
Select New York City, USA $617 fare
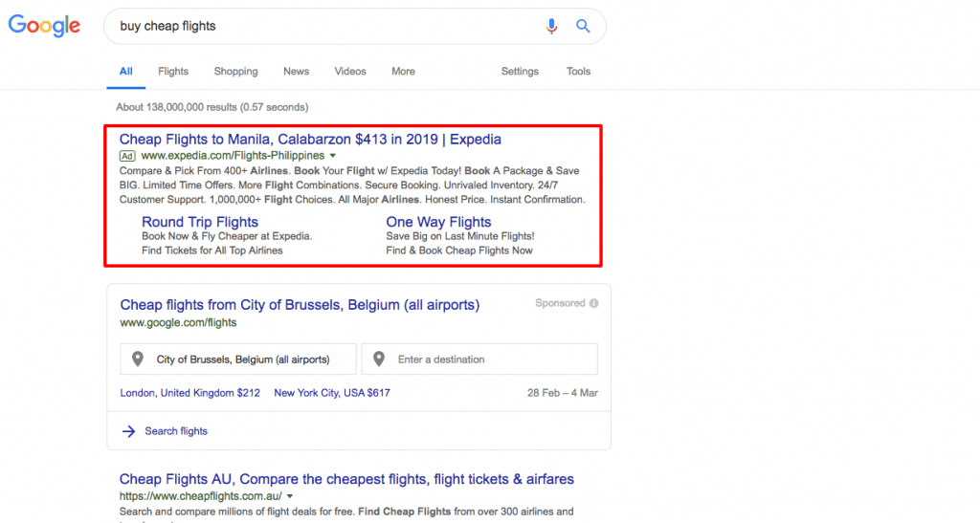tap(332, 393)
